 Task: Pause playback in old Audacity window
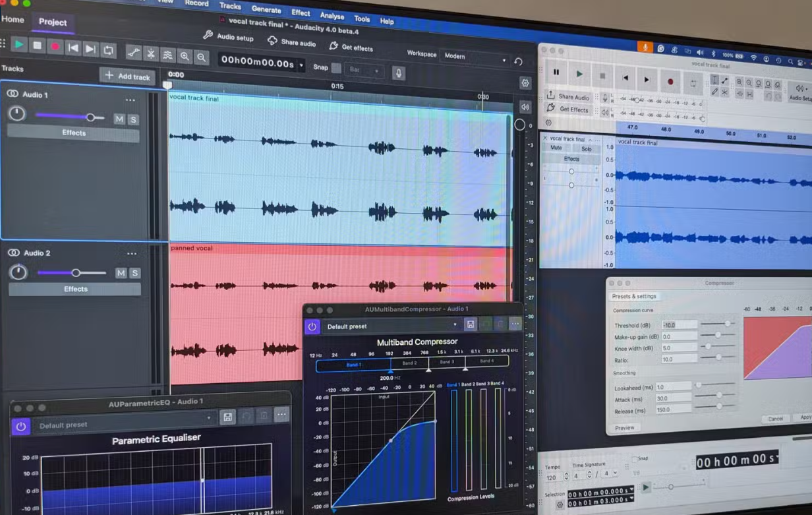pos(556,73)
